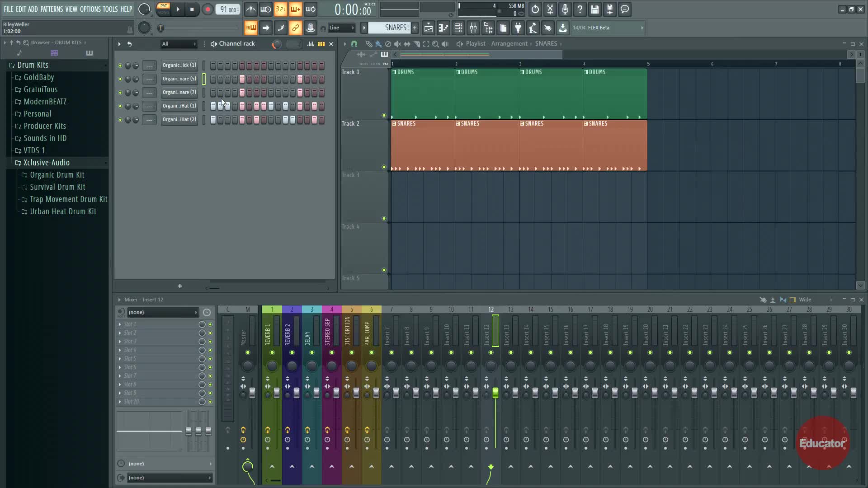Toggle the first step of Organi..iHat (1)

coord(213,106)
